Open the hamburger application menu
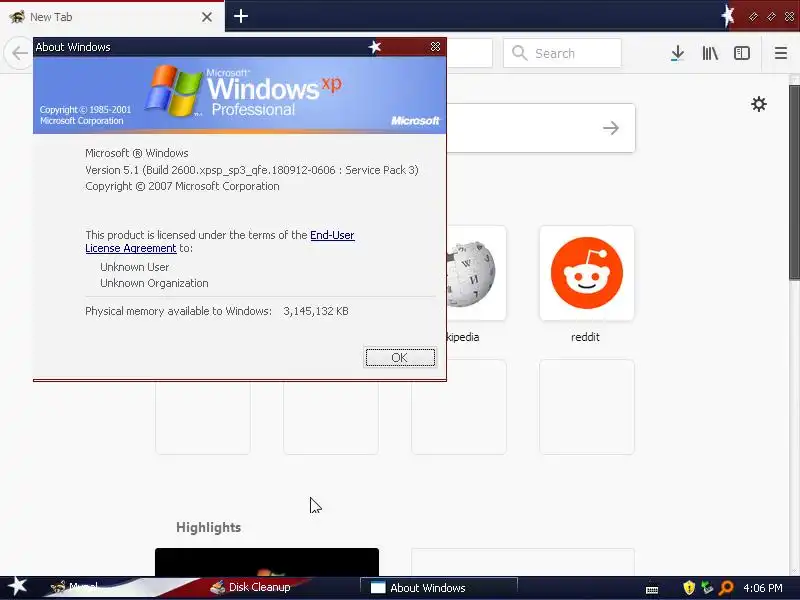The height and width of the screenshot is (600, 800). click(781, 53)
